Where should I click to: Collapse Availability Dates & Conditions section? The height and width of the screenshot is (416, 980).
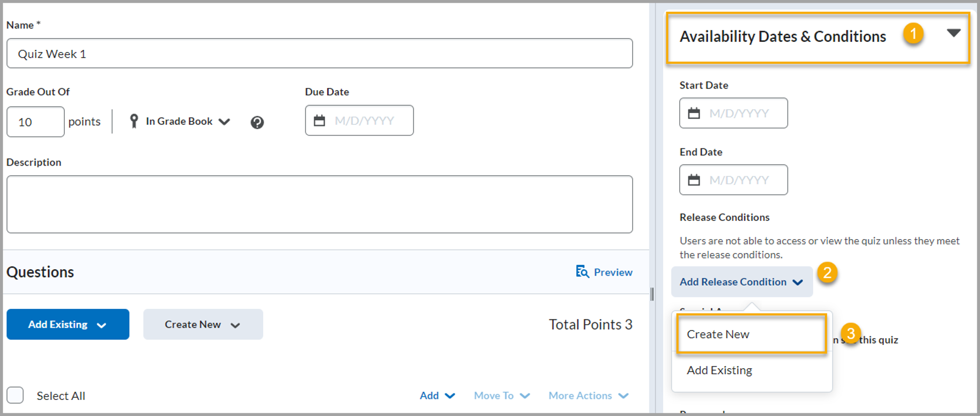point(953,33)
